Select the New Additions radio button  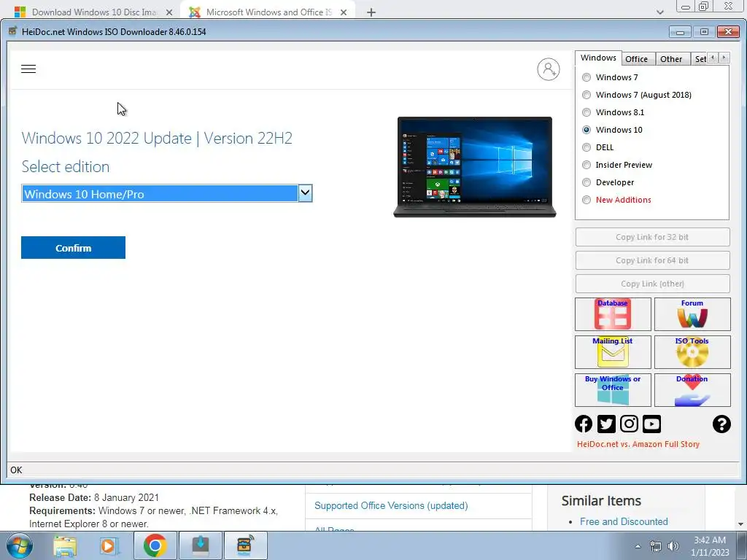[x=587, y=200]
